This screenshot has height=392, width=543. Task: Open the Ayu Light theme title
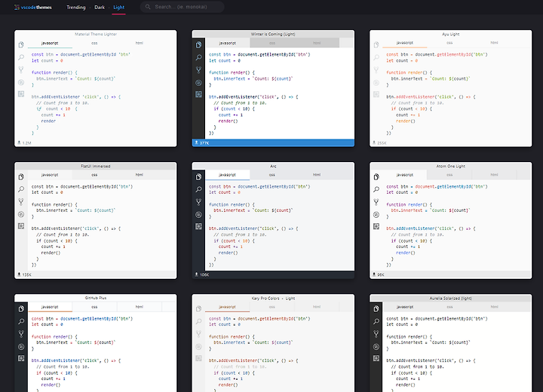(x=450, y=34)
